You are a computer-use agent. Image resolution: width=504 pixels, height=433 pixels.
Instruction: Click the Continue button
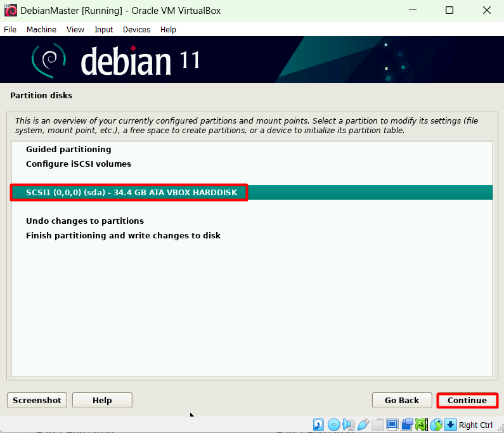click(x=467, y=400)
